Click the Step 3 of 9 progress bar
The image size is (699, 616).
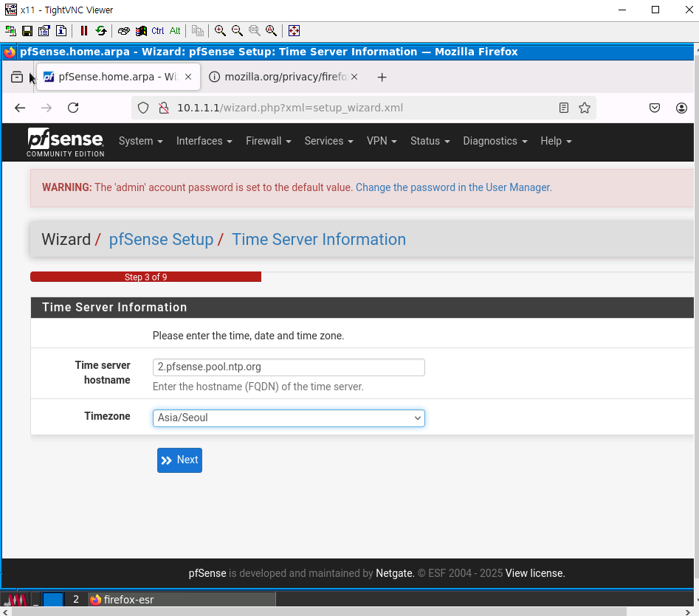145,277
